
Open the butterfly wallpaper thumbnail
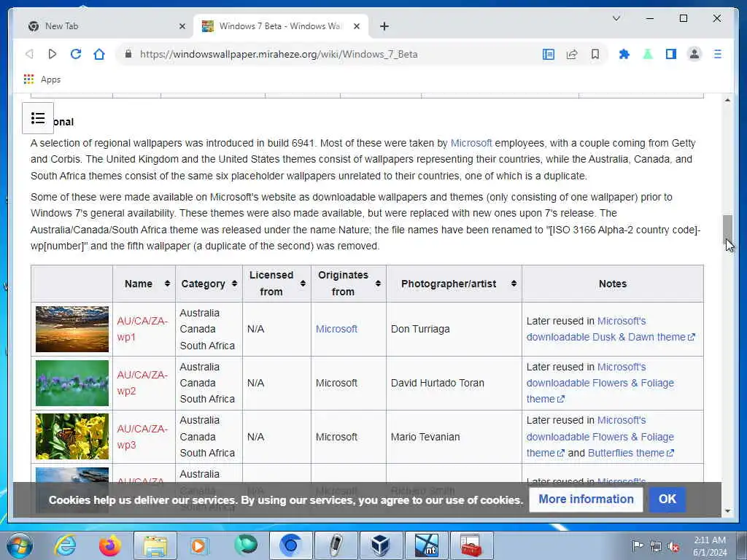72,437
